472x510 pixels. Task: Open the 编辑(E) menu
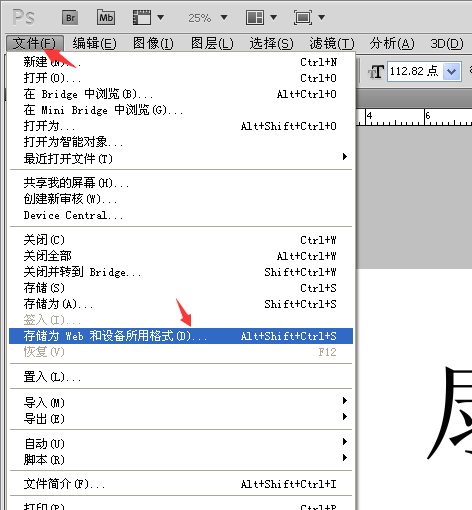tap(95, 43)
